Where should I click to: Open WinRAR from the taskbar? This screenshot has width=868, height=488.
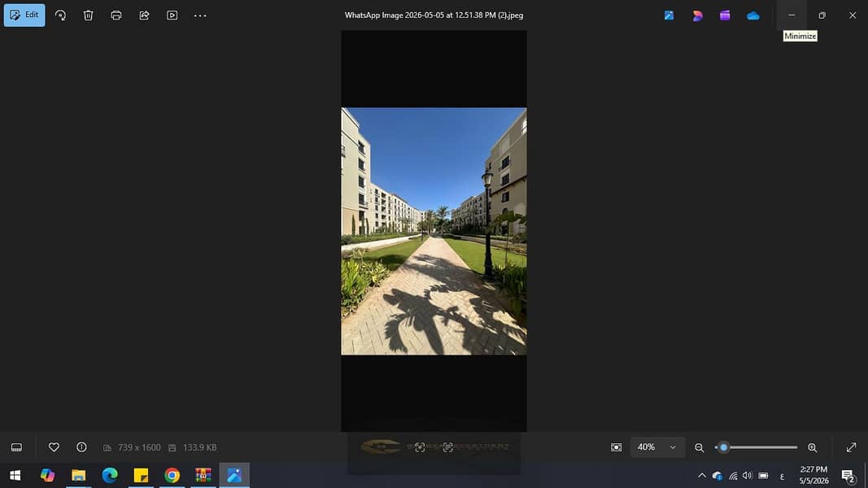coord(203,475)
